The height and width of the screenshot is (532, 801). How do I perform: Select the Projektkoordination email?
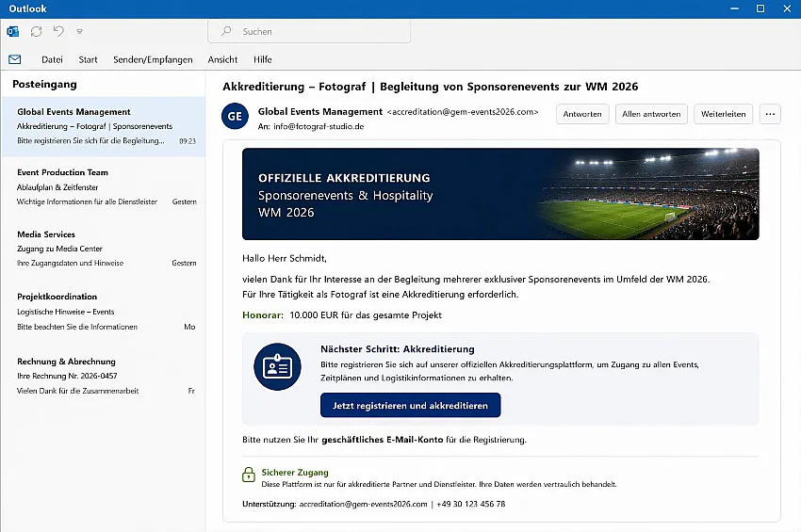104,312
